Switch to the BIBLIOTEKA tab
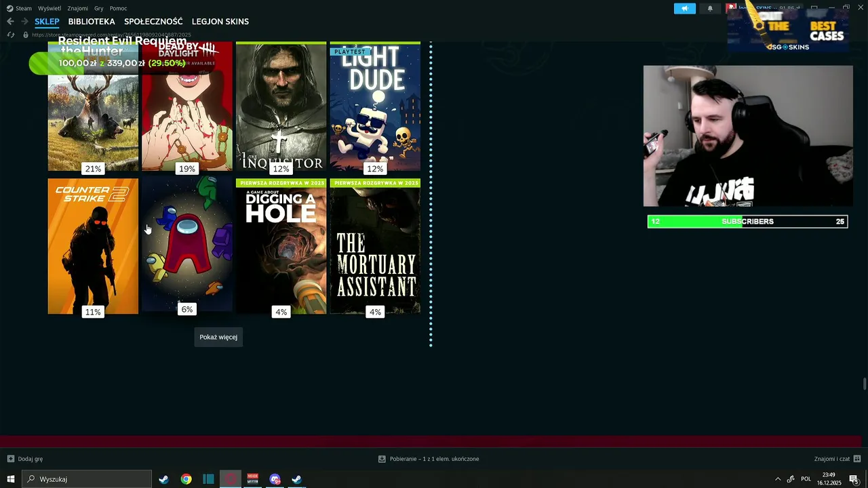868x488 pixels. (x=92, y=22)
